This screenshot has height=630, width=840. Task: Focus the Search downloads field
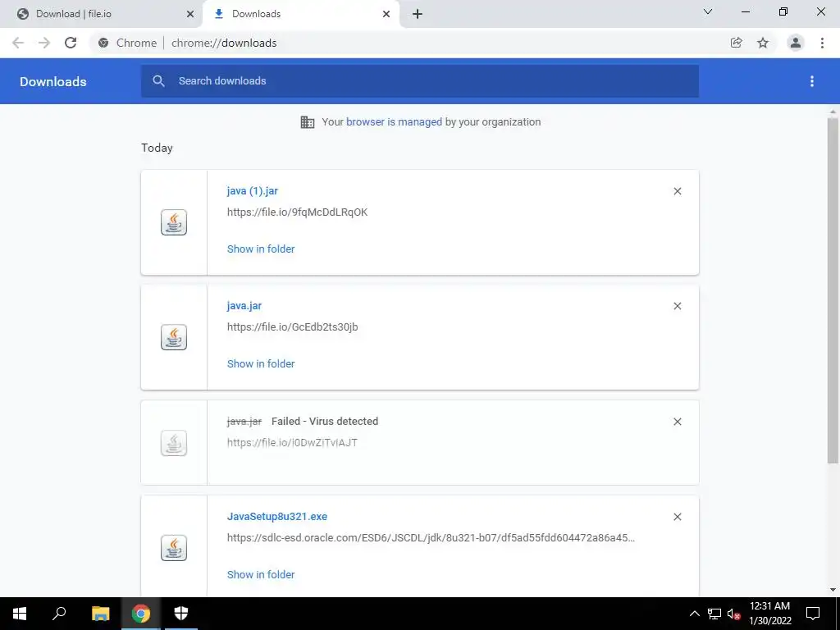(x=420, y=81)
